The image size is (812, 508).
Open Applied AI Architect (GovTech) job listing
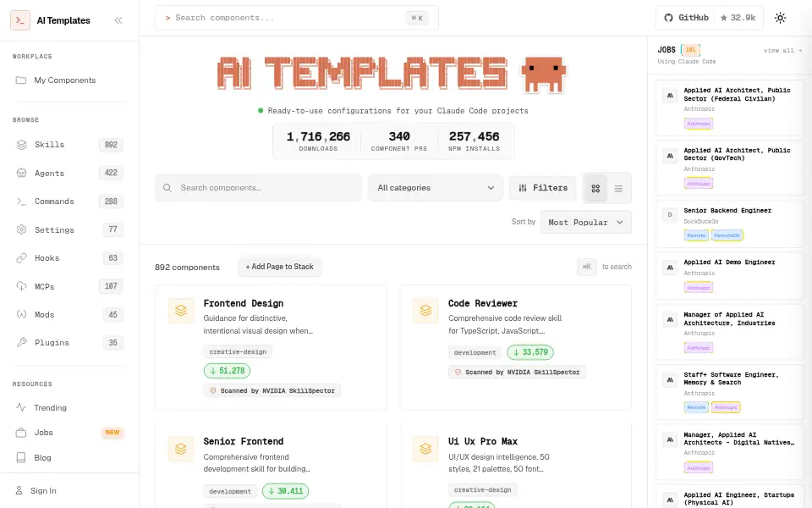(x=730, y=168)
